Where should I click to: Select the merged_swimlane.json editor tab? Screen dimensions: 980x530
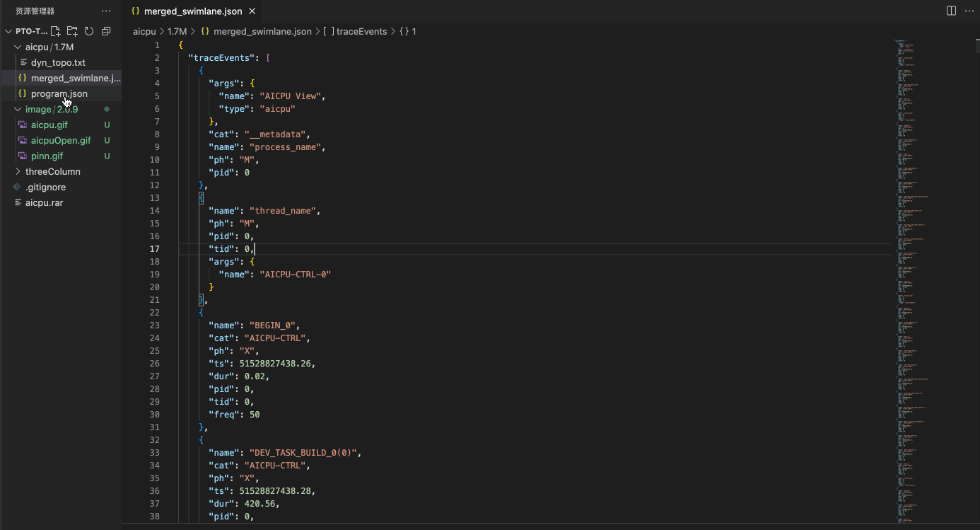[192, 11]
